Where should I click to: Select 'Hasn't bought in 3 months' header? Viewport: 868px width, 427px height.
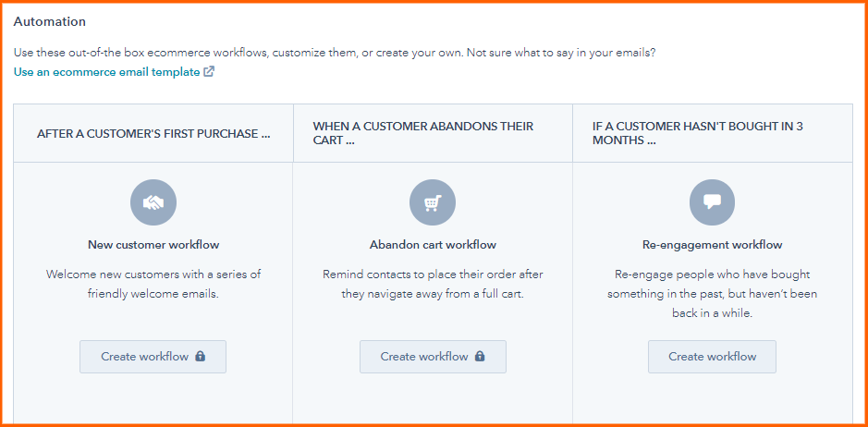[699, 133]
